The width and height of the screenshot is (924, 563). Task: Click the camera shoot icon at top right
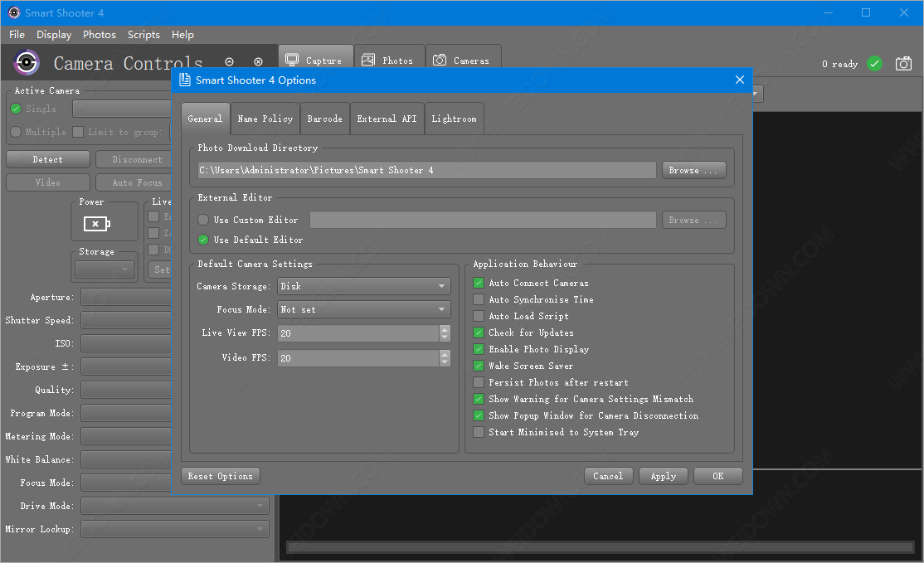pos(903,64)
